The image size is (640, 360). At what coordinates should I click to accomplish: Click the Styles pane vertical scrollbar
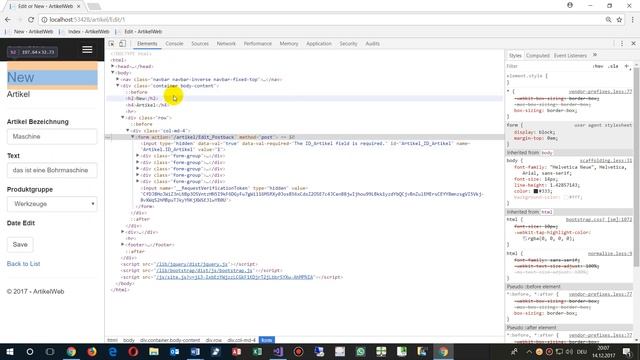click(x=636, y=167)
